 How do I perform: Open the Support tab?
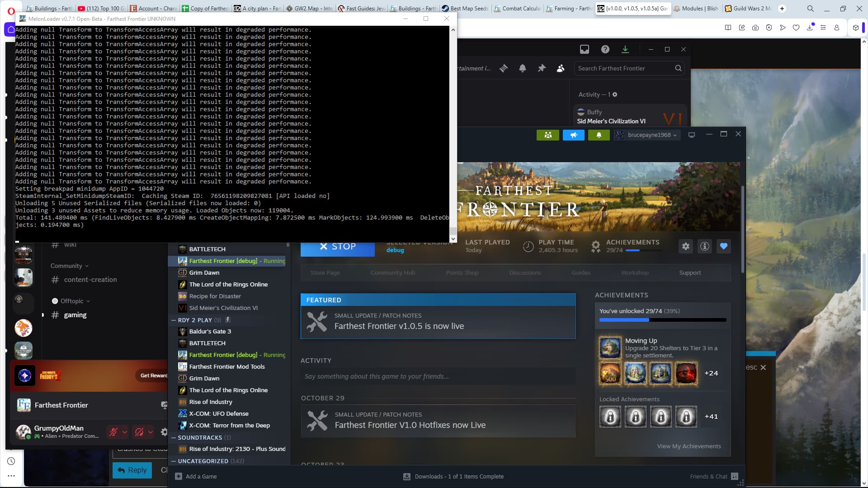click(690, 273)
